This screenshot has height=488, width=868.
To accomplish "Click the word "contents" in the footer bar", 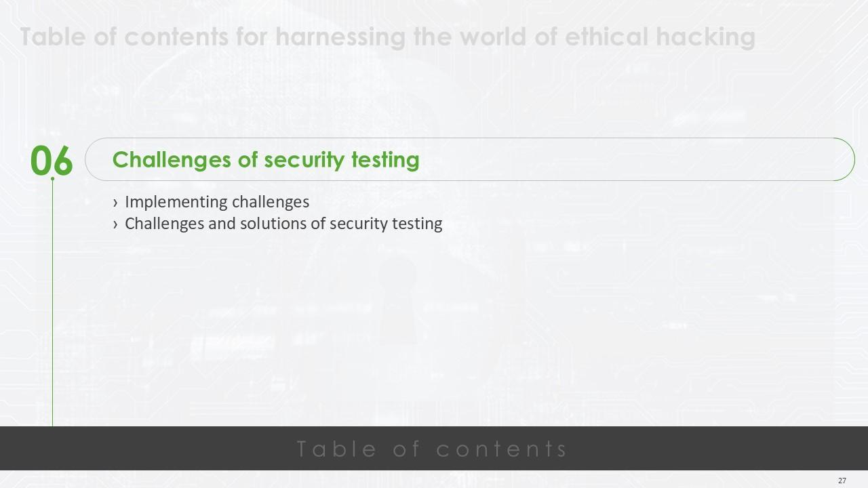I will point(502,449).
